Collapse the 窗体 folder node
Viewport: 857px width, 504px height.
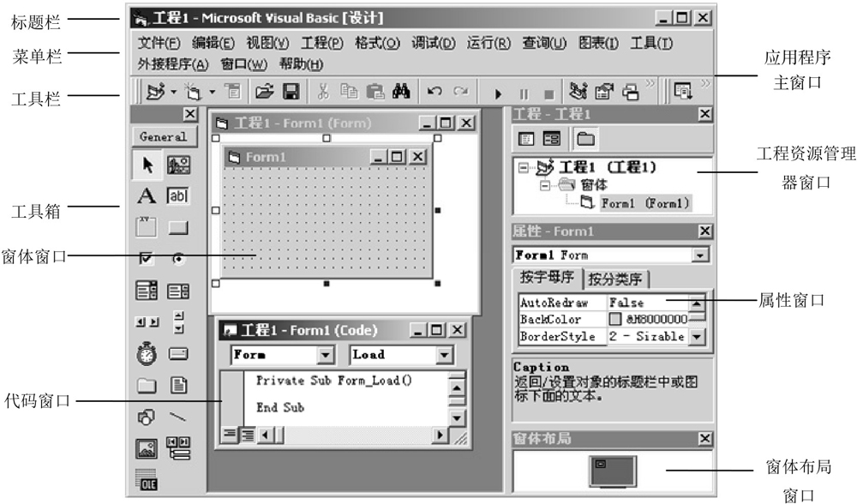click(545, 186)
